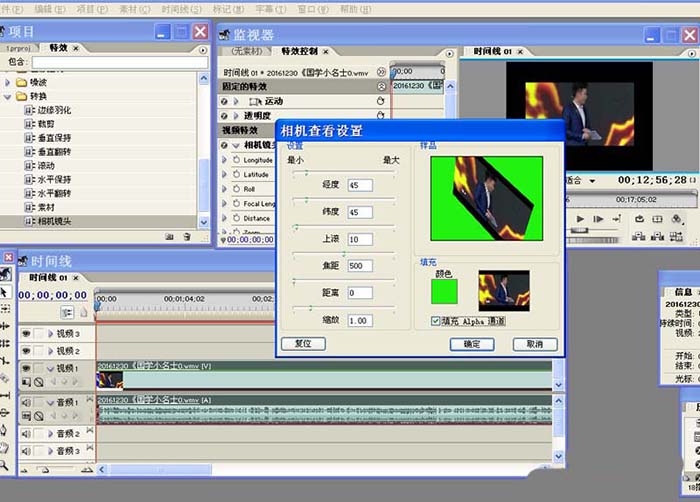Hide the 视频3 track eye
700x502 pixels.
point(26,333)
